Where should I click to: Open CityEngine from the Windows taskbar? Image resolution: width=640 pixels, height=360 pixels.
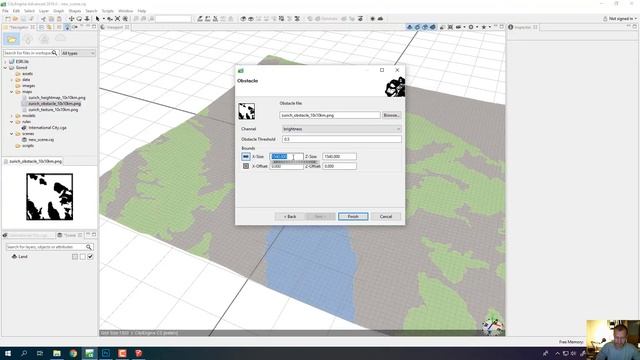[x=89, y=353]
